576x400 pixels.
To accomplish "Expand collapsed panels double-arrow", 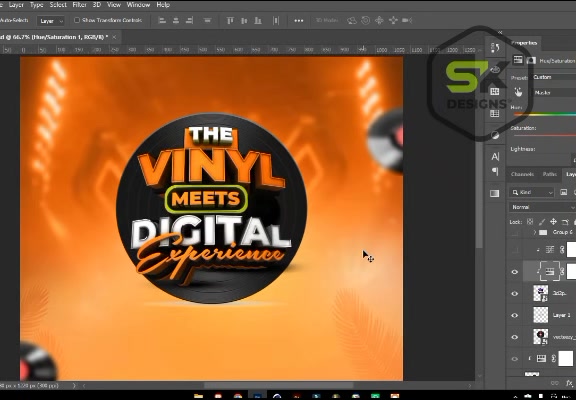I will [x=500, y=32].
